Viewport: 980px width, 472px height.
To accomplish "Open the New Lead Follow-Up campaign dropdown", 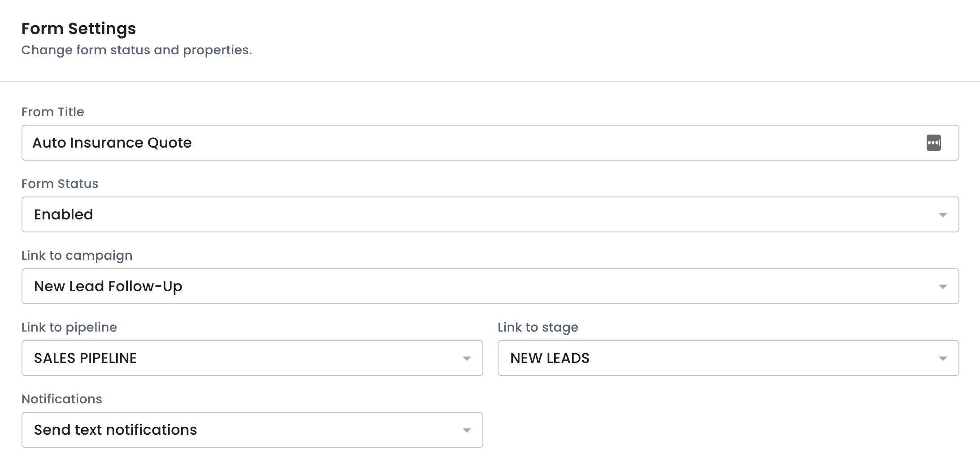I will 448,286.
